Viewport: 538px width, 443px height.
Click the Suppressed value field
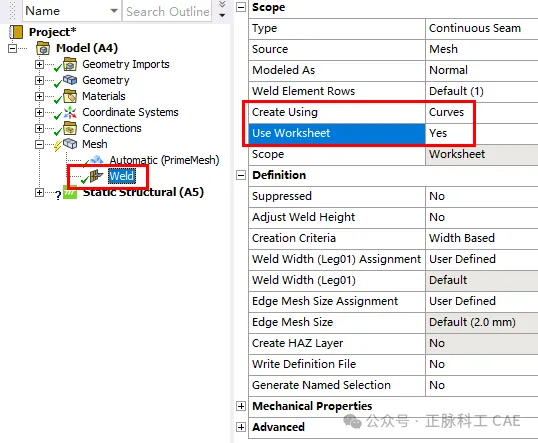[x=482, y=196]
